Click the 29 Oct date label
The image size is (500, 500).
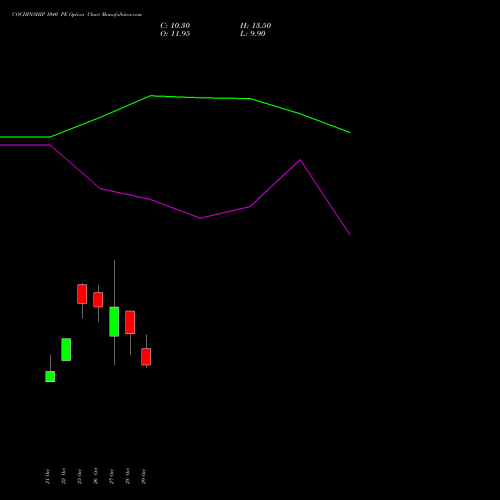click(x=144, y=476)
